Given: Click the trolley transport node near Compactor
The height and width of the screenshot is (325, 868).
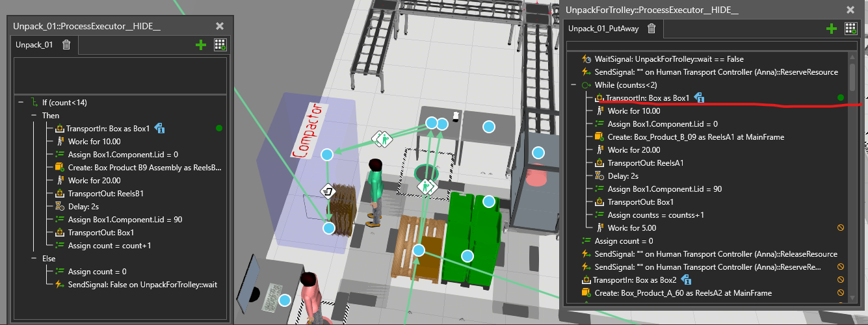Looking at the screenshot, I should [329, 191].
